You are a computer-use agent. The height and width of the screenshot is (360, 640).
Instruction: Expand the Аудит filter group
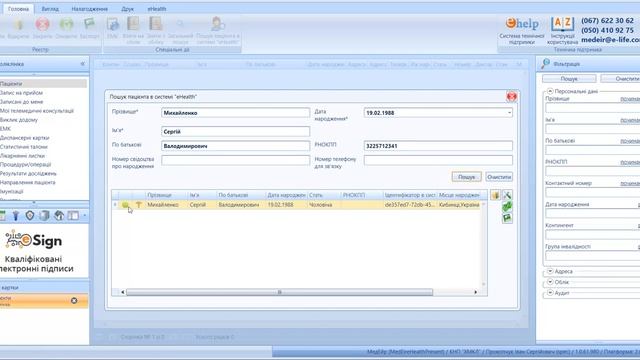click(x=550, y=293)
